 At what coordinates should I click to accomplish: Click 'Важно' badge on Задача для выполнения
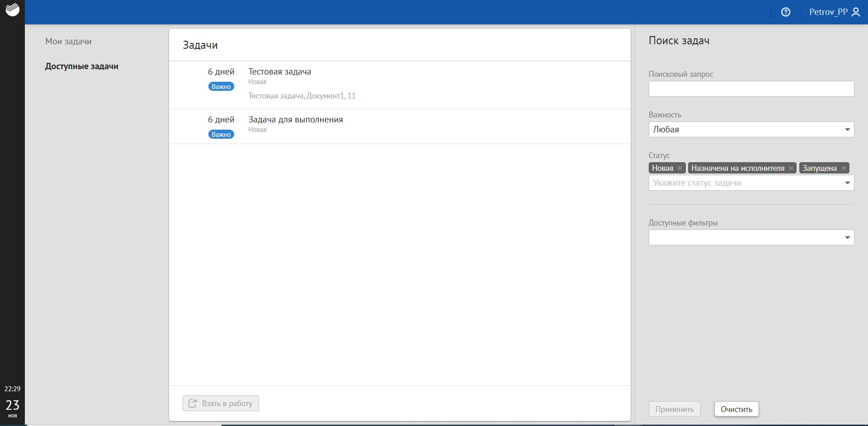coord(221,135)
